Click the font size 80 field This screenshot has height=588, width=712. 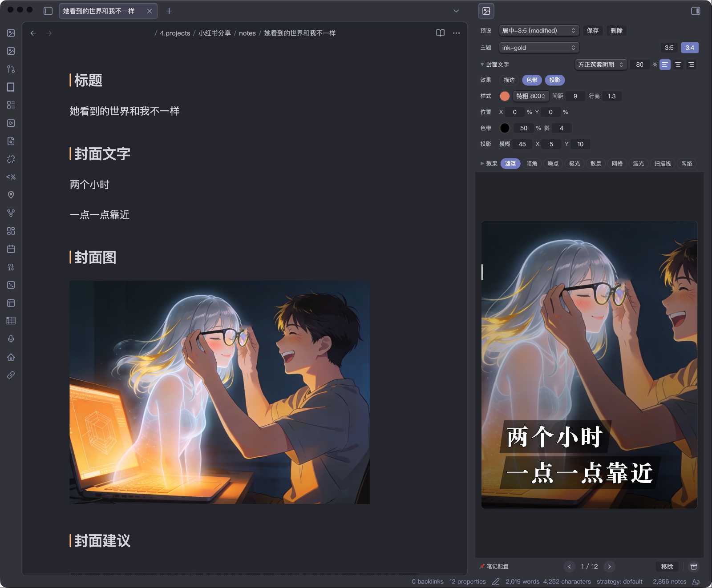pos(640,64)
